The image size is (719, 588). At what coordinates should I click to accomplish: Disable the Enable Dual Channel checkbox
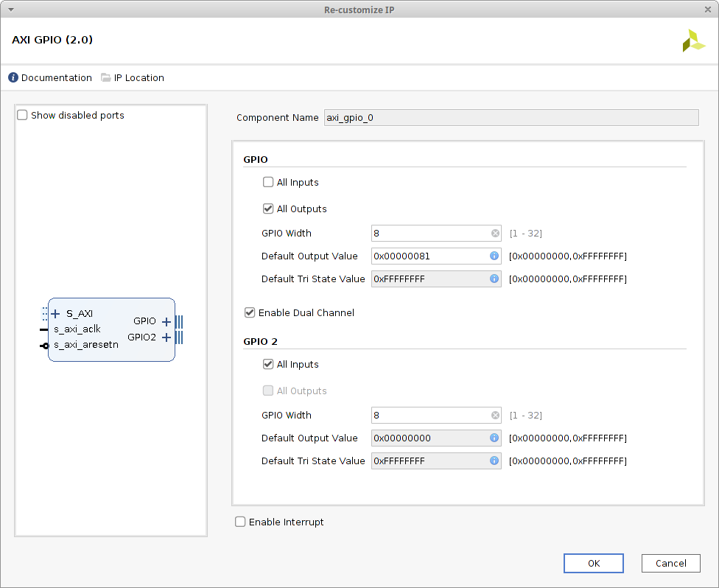pos(250,313)
